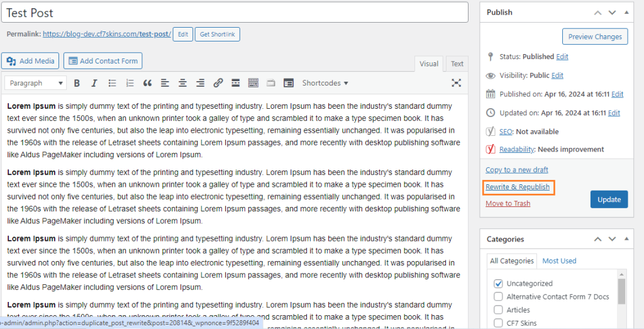This screenshot has height=329, width=644.
Task: Enable distraction-free fullscreen writing mode
Action: (x=457, y=83)
